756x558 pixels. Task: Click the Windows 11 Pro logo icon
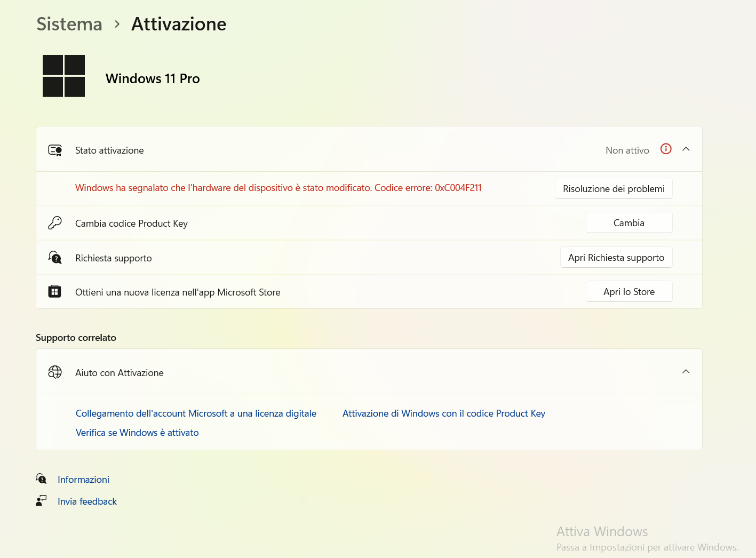click(63, 76)
